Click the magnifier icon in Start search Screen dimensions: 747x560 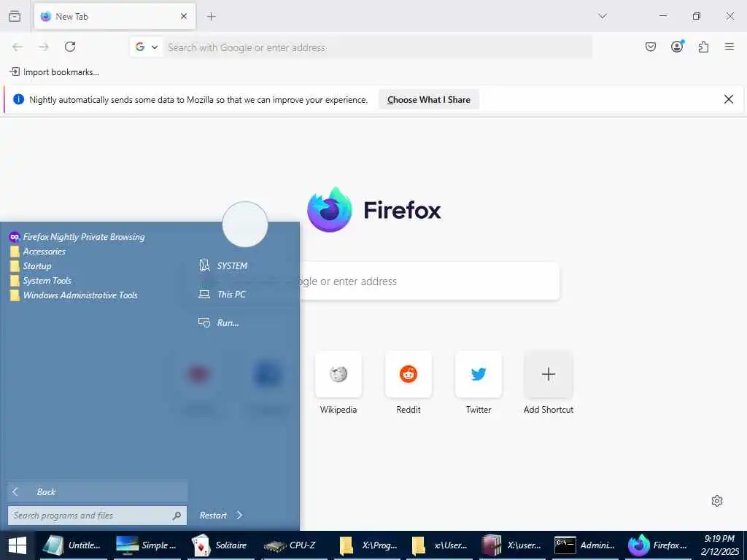click(x=177, y=516)
